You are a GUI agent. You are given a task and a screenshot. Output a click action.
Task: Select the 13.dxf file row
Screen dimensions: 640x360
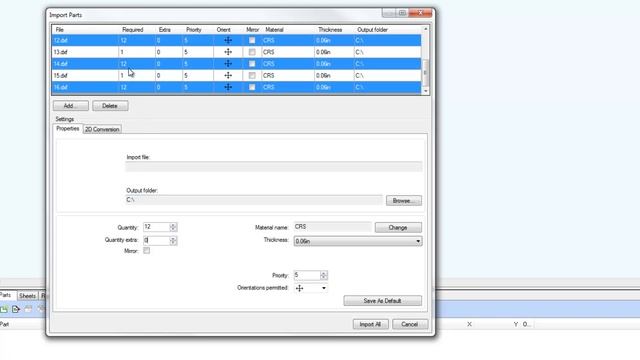coord(237,52)
